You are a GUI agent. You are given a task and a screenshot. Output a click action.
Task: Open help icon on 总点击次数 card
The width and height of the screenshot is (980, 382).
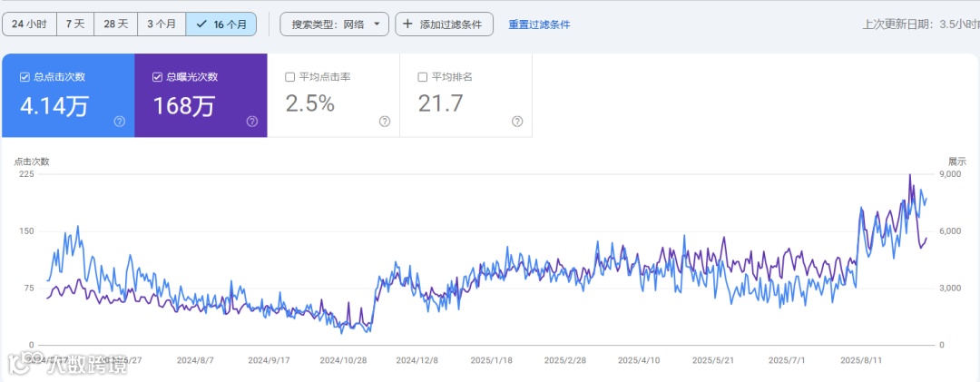pos(120,122)
